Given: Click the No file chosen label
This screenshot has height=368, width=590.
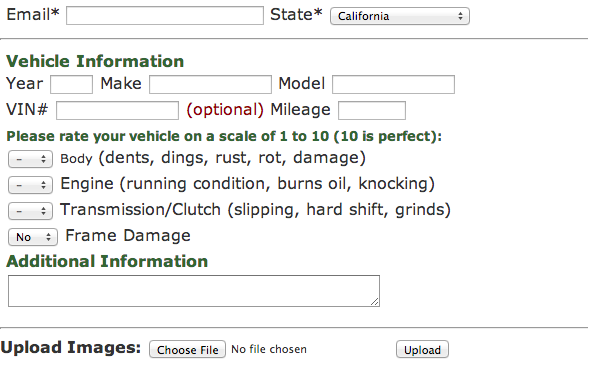Looking at the screenshot, I should click(269, 349).
